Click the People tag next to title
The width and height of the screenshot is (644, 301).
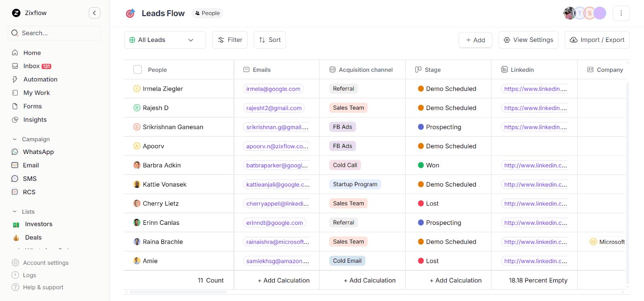point(207,13)
